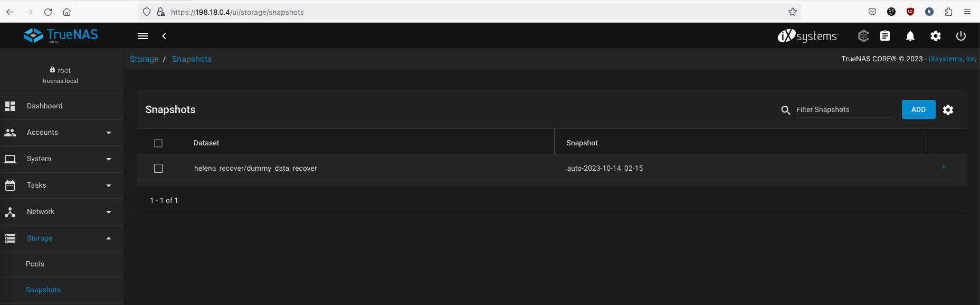Image resolution: width=980 pixels, height=305 pixels.
Task: Click the TrueNAS logo
Action: (x=61, y=35)
